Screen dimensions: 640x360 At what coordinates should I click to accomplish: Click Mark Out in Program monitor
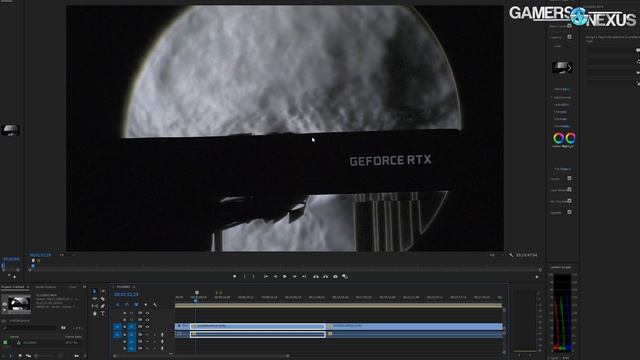click(x=253, y=276)
